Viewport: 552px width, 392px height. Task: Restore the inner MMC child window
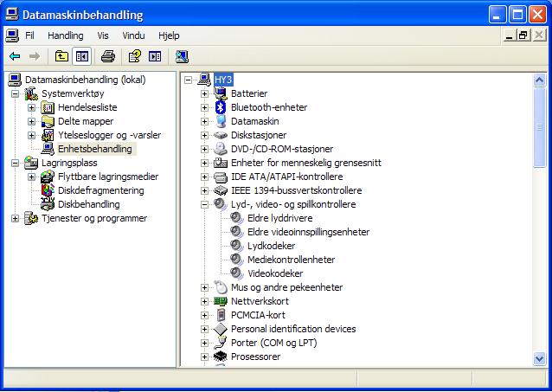(523, 35)
